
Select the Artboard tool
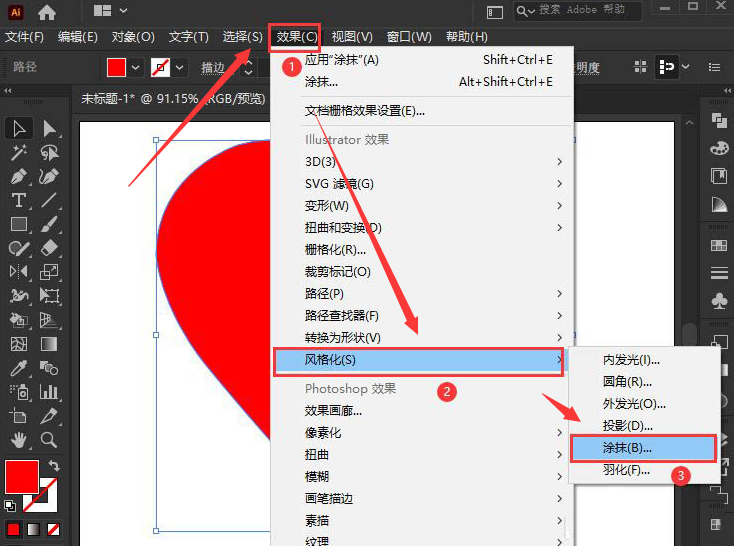[x=19, y=416]
